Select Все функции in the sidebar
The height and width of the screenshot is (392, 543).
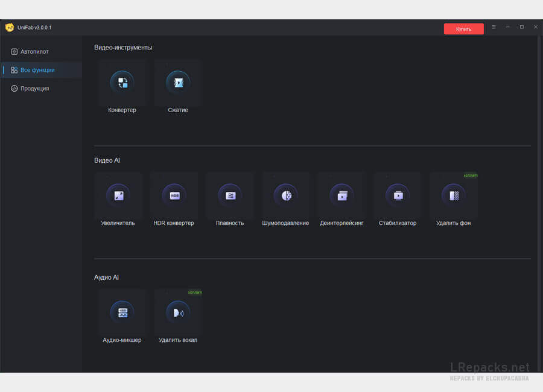pos(37,70)
